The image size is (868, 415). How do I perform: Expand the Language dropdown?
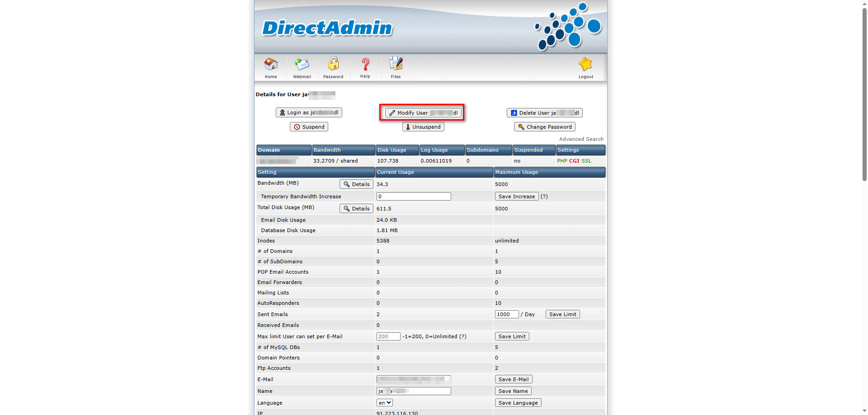(x=385, y=403)
